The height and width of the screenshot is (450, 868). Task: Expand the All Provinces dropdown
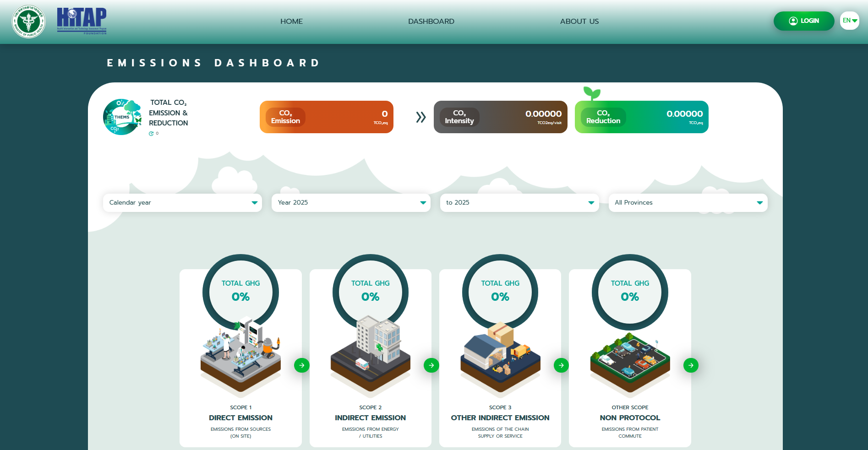(688, 203)
